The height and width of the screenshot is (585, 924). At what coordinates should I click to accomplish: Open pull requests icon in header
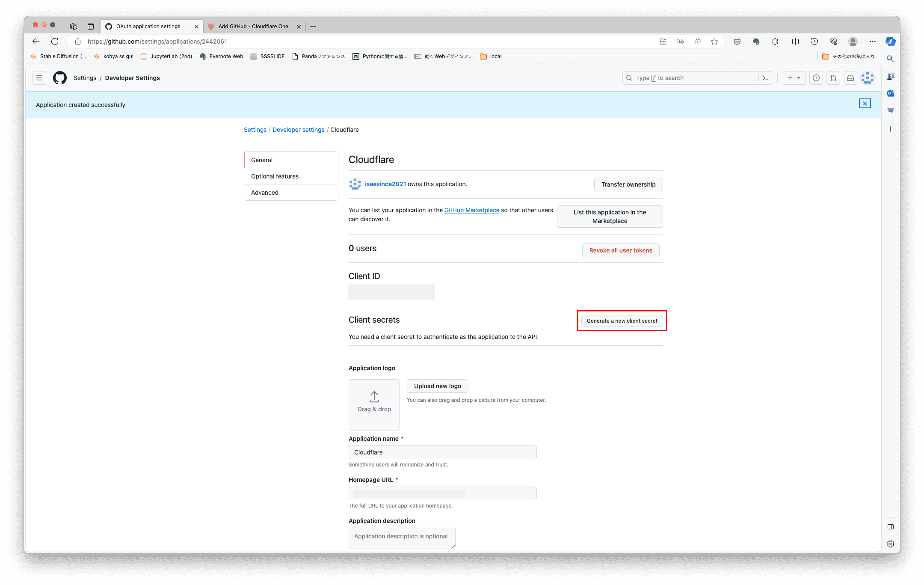point(833,78)
